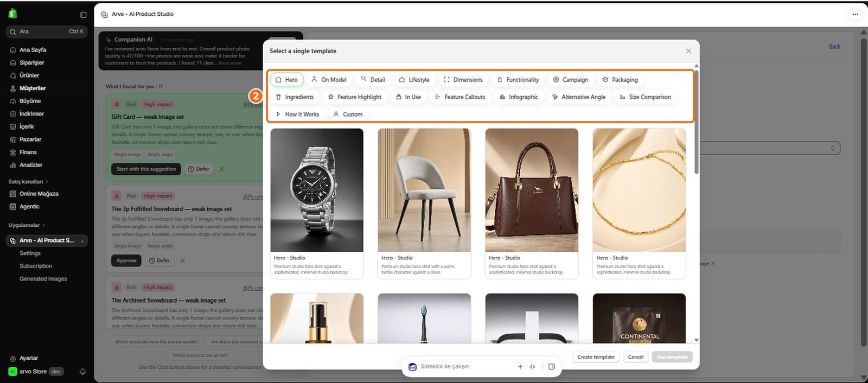Select the Campaign template category
Image resolution: width=868 pixels, height=383 pixels.
coord(570,80)
